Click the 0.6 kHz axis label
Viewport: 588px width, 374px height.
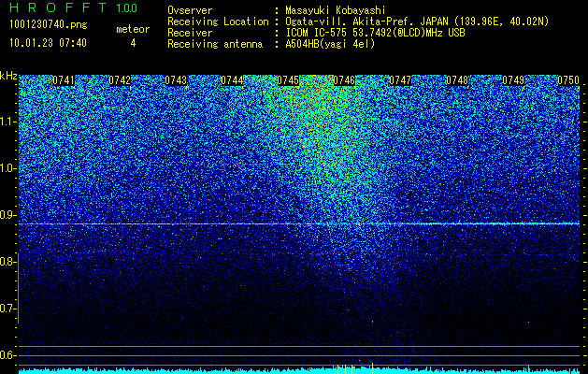point(8,355)
